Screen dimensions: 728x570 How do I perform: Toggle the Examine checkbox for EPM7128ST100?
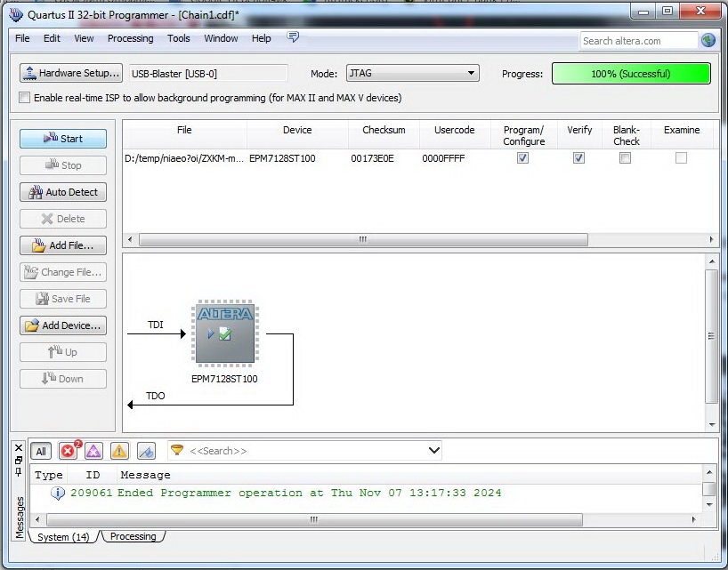(681, 158)
